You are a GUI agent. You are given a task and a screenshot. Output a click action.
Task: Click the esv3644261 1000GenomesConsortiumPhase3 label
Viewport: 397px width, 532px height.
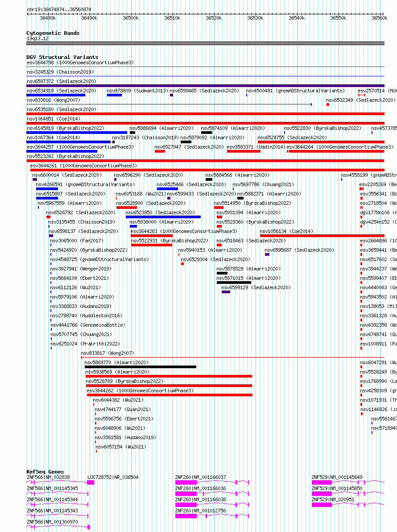click(x=83, y=166)
